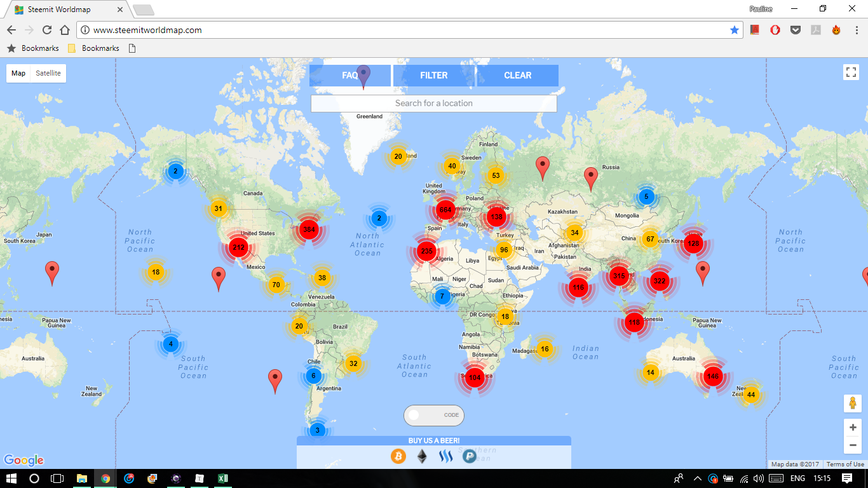Open the yellow 53 cluster near Finland
This screenshot has width=868, height=488.
tap(496, 175)
